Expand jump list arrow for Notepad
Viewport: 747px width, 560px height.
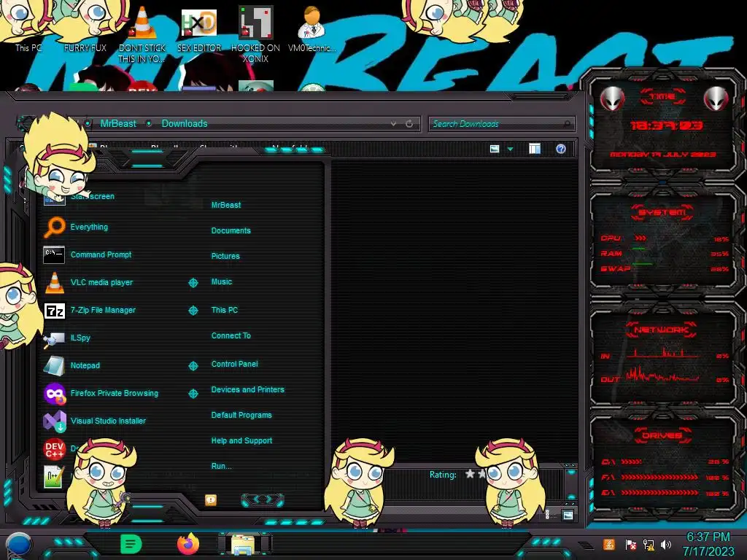pos(193,366)
